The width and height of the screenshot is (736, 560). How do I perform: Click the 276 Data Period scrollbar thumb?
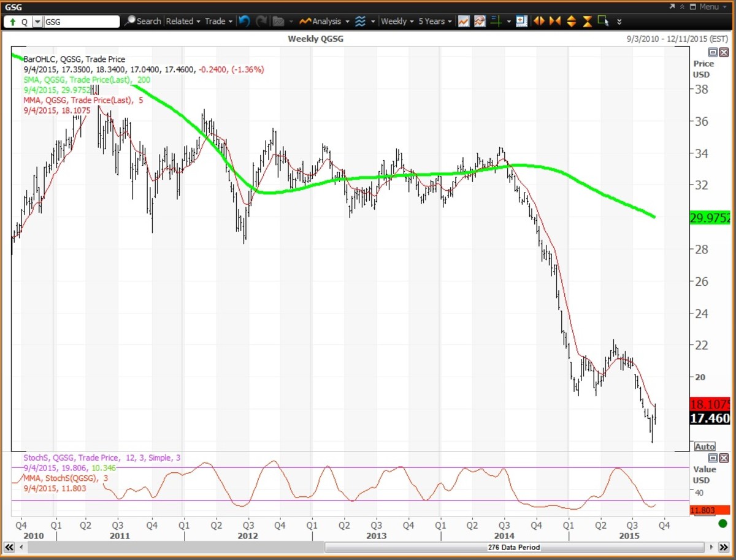point(513,547)
